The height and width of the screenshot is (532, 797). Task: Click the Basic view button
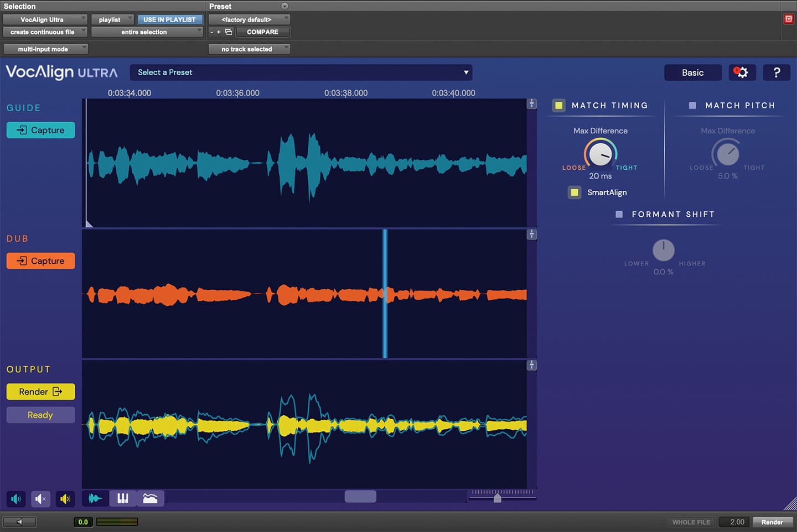693,72
